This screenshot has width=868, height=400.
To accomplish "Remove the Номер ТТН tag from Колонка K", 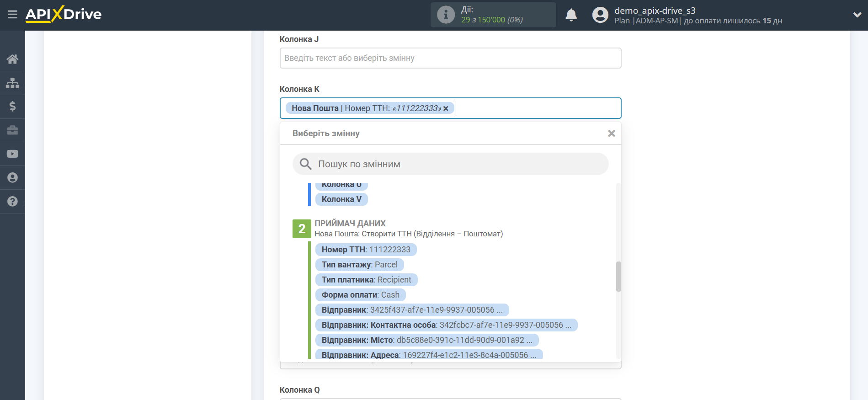I will click(446, 109).
